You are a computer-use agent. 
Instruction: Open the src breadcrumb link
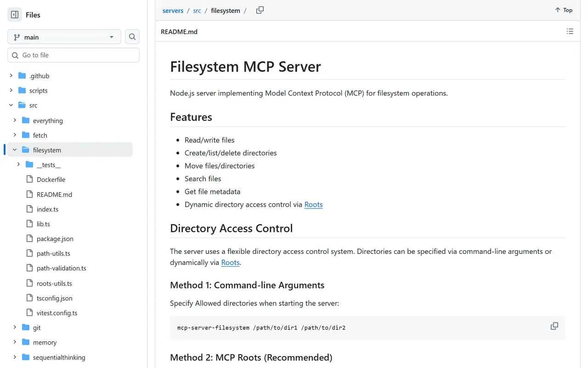pos(197,11)
